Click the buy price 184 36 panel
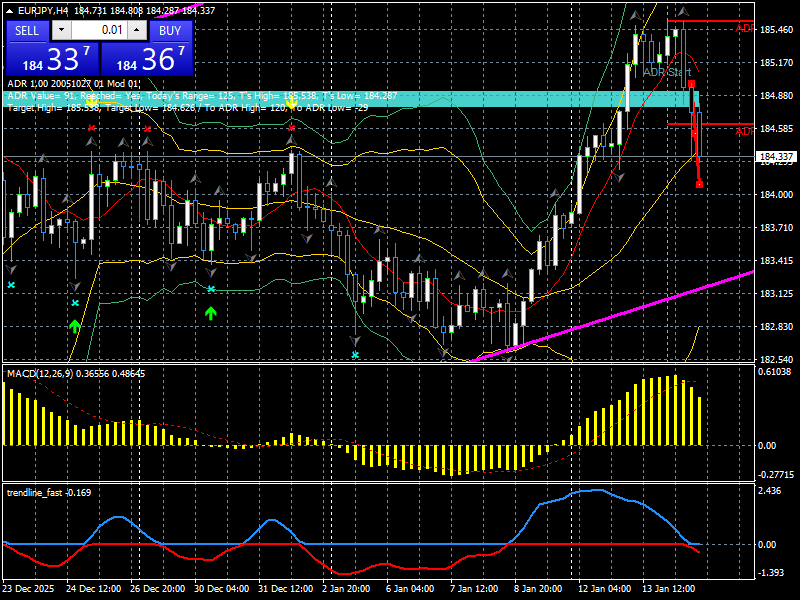The height and width of the screenshot is (600, 800). click(x=147, y=59)
